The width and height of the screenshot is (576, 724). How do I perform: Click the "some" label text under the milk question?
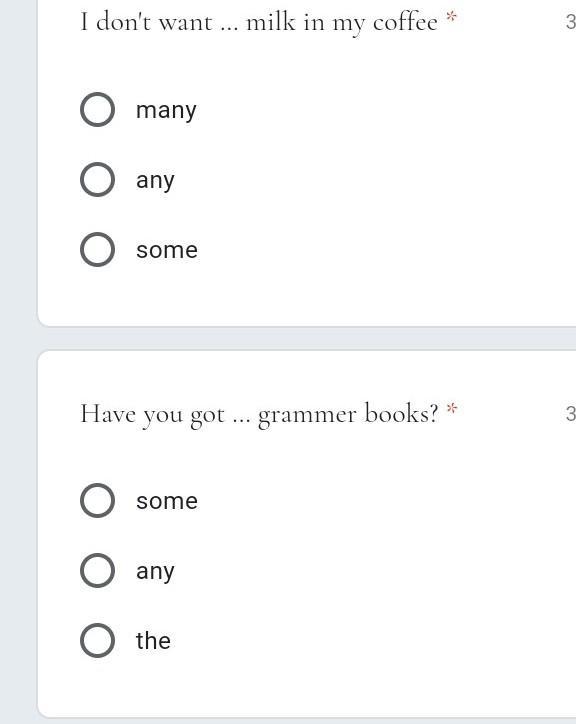coord(167,250)
